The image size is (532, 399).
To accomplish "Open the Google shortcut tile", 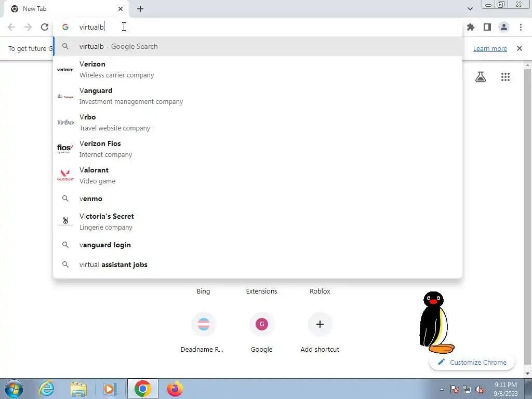I will click(x=262, y=332).
